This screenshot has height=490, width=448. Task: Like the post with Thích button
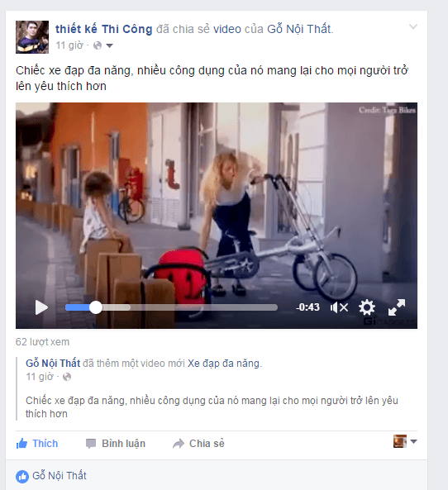point(37,443)
